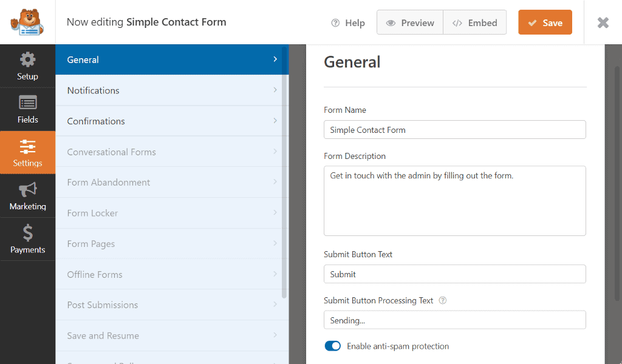Click the Embed button
The height and width of the screenshot is (364, 622).
pyautogui.click(x=475, y=22)
